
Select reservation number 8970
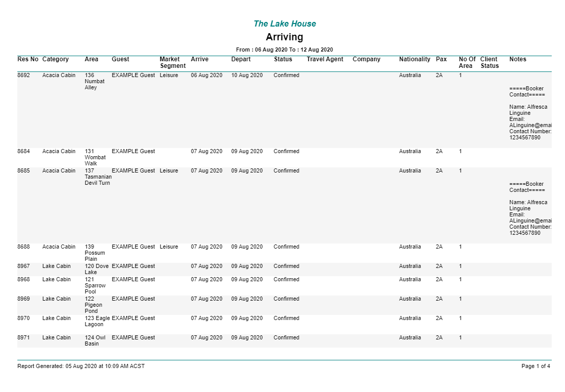(24, 318)
